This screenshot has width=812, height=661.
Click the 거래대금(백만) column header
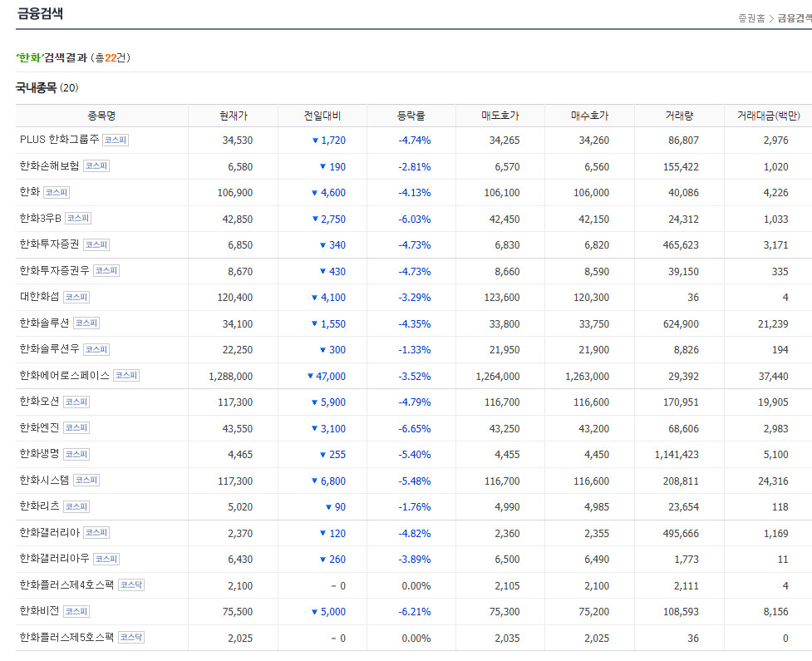(x=769, y=116)
